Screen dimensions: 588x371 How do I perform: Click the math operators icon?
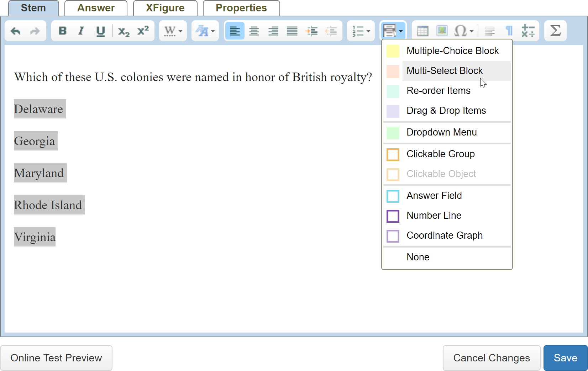[528, 31]
